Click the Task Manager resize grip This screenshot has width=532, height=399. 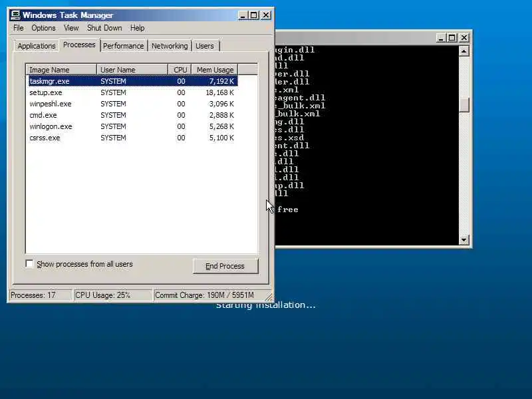click(269, 297)
